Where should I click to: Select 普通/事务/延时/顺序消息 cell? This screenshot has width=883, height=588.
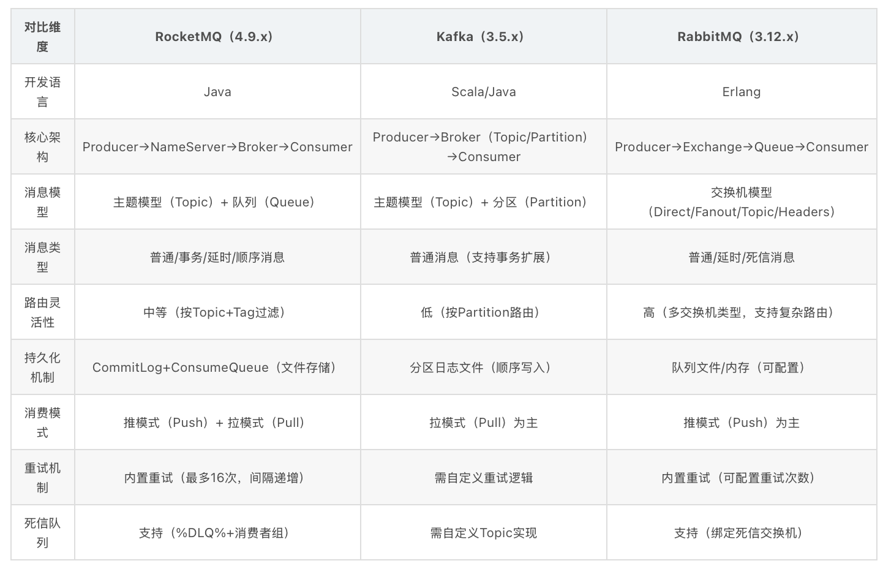point(217,257)
